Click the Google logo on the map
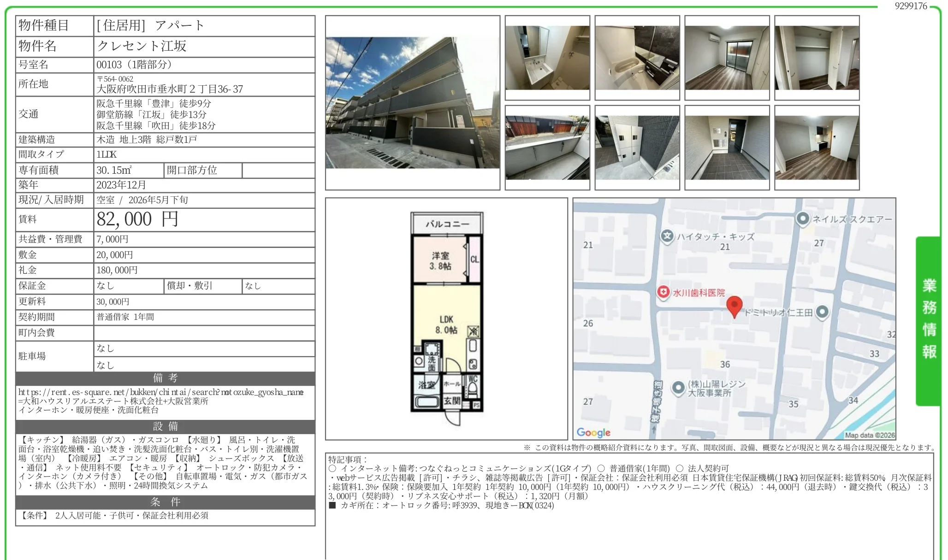948x560 pixels. [593, 432]
